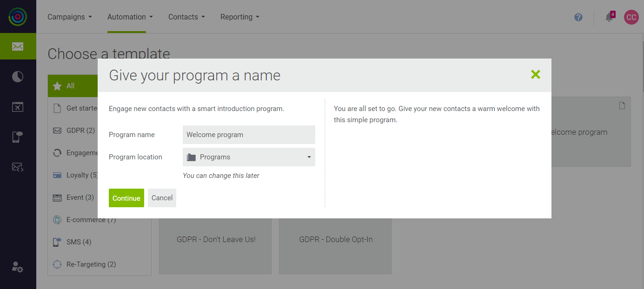Select the GDPR (2) category
This screenshot has height=289, width=644.
[x=73, y=131]
